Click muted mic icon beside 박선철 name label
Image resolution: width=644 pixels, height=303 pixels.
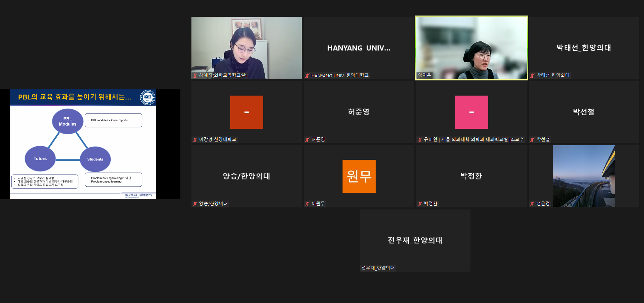533,139
